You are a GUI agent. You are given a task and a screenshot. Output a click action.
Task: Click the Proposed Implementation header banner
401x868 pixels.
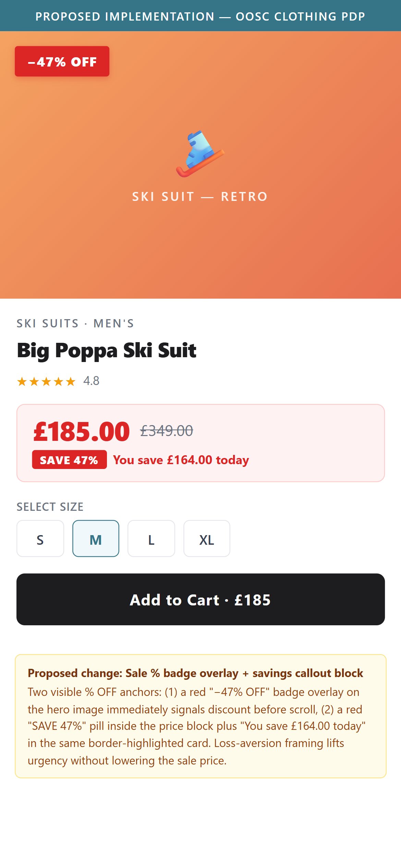(200, 16)
